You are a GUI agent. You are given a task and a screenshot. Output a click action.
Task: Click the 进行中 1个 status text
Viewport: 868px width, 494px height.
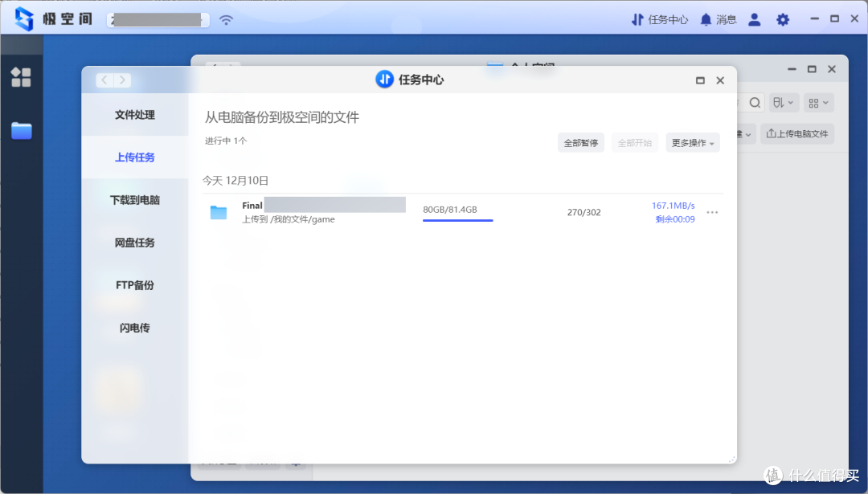(226, 141)
